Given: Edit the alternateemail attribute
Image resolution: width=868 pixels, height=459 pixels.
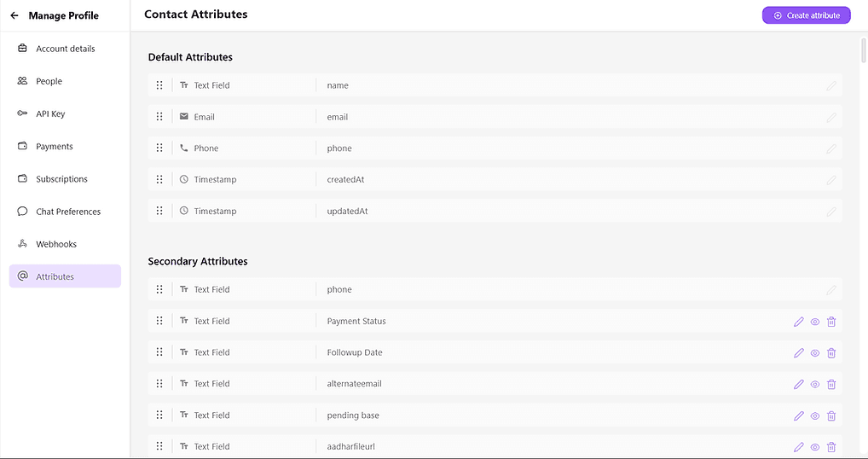Looking at the screenshot, I should [798, 384].
